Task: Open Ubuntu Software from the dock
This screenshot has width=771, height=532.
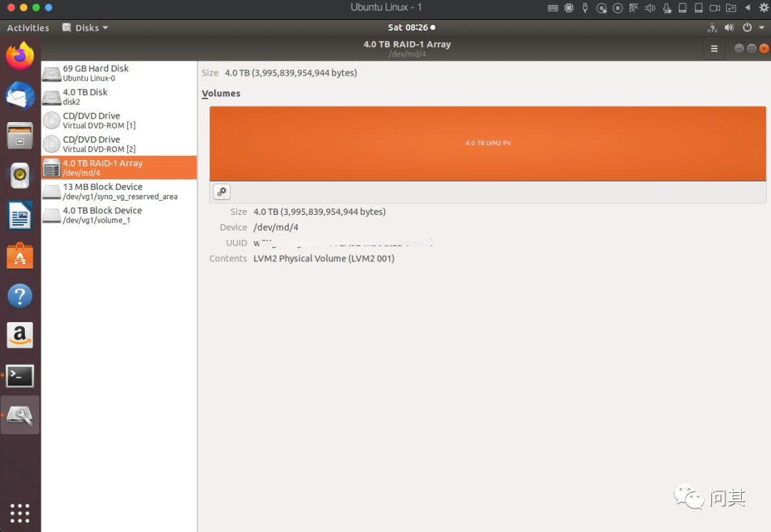Action: 20,256
